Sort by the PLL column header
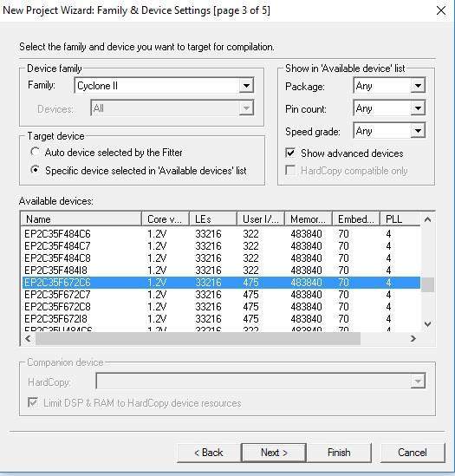This screenshot has height=476, width=455. [400, 218]
